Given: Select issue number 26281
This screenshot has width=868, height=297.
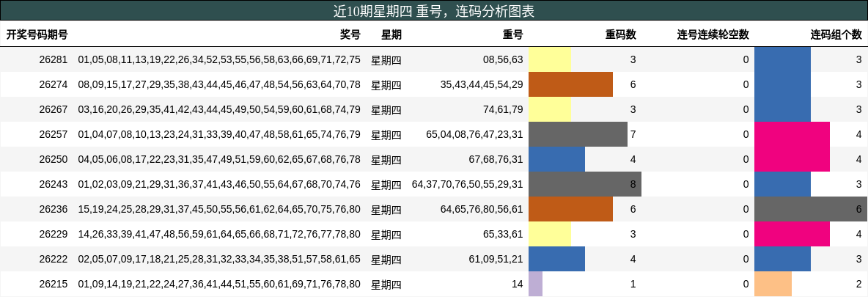Looking at the screenshot, I should (x=54, y=59).
